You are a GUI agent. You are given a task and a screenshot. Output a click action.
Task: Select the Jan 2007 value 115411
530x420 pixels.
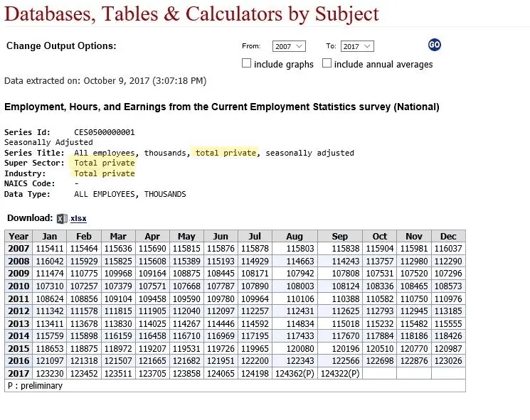click(49, 249)
